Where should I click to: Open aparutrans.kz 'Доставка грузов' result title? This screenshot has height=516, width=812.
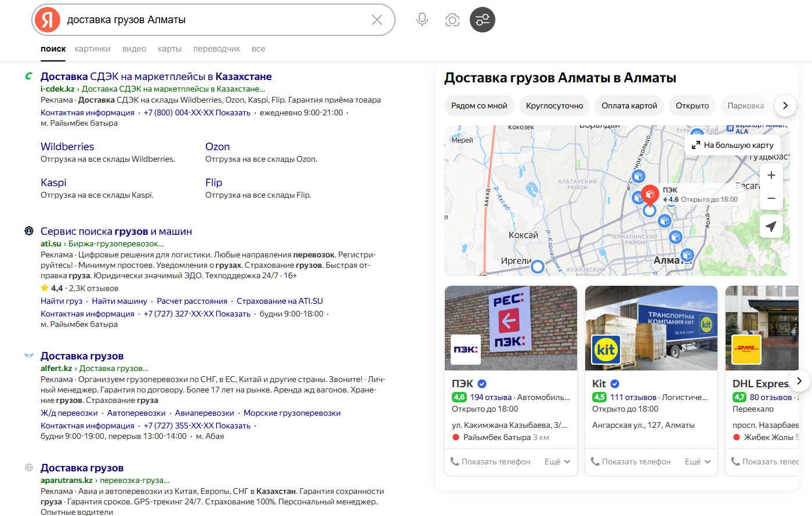(82, 468)
